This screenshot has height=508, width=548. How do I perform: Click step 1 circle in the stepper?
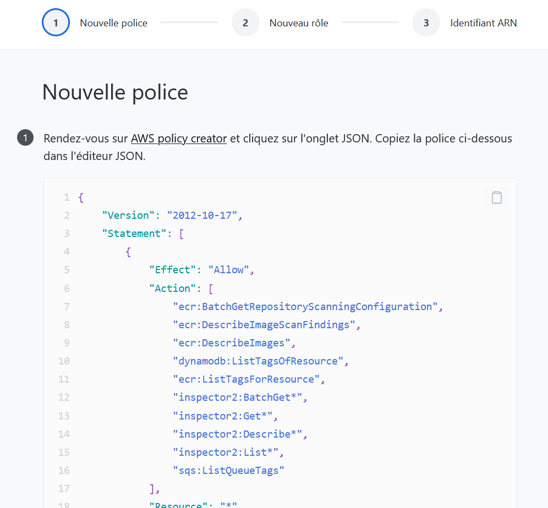(56, 23)
